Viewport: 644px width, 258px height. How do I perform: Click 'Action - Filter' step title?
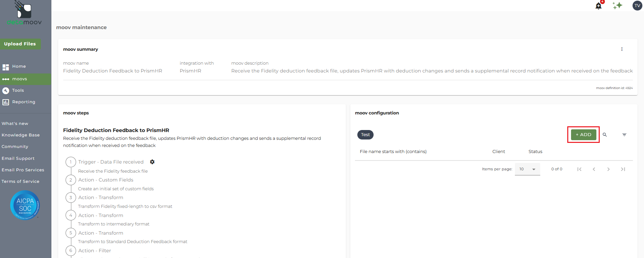coord(95,251)
